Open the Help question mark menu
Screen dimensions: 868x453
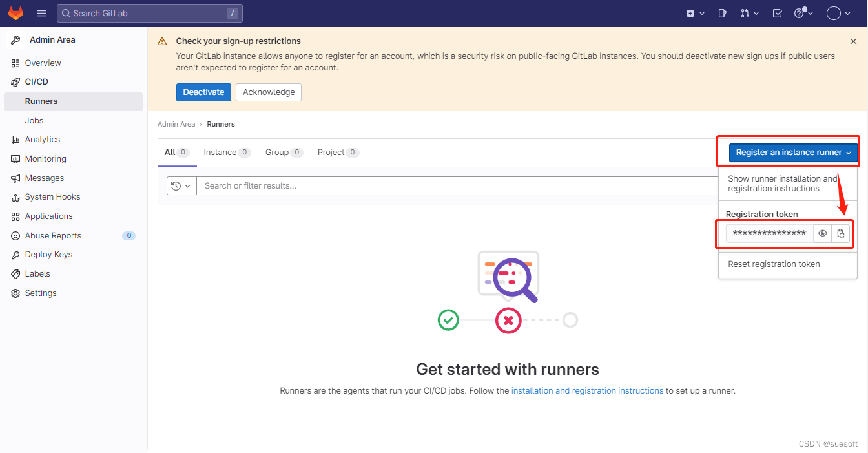click(x=803, y=13)
